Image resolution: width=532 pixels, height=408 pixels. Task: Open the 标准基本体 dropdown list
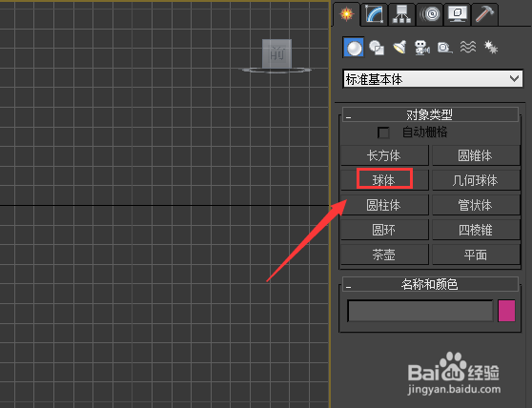click(x=433, y=79)
